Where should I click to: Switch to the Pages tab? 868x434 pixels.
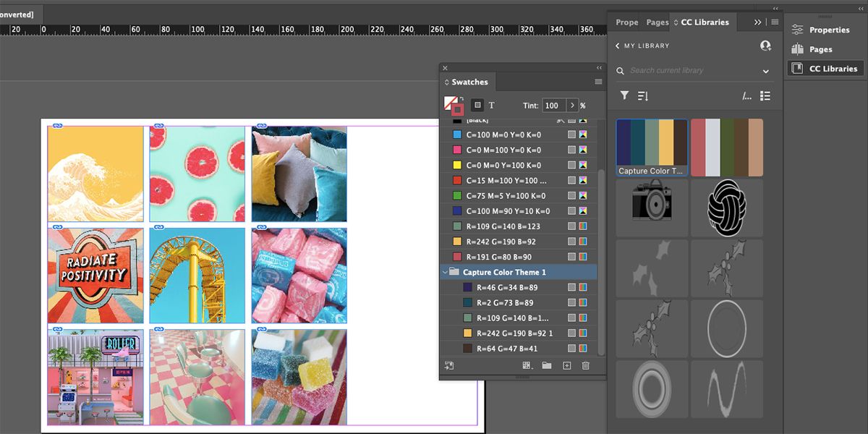[657, 22]
